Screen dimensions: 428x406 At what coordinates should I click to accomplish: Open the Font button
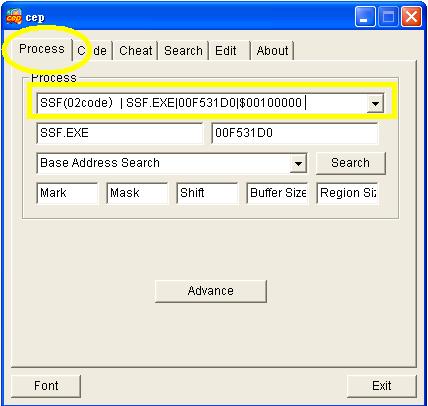[46, 386]
